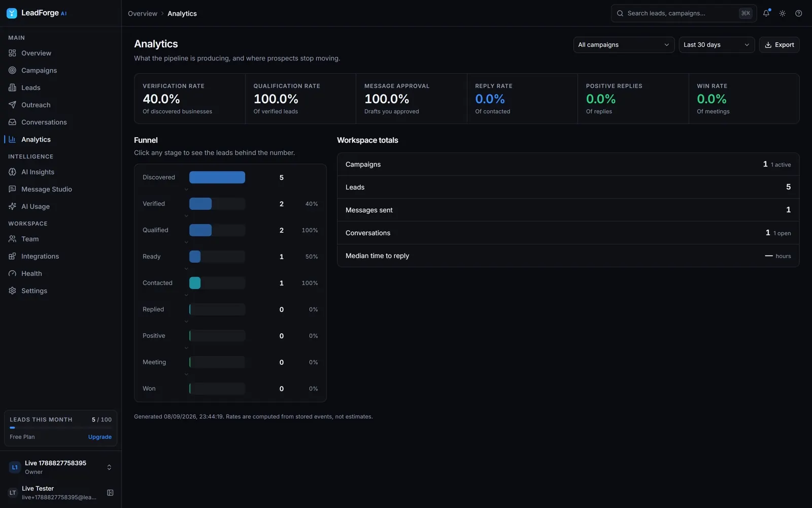Open the All campaigns dropdown

click(x=624, y=45)
